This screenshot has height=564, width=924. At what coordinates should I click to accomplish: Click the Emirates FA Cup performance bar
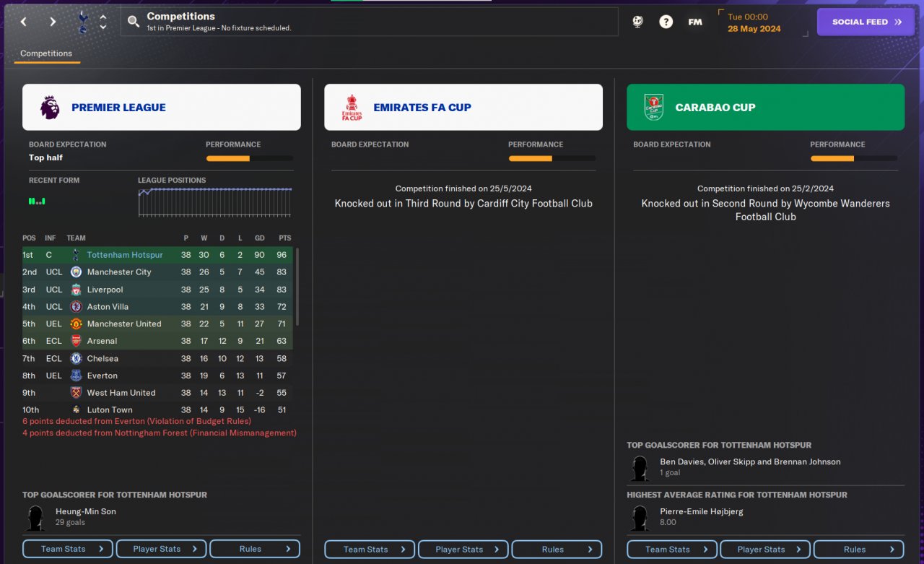click(552, 158)
